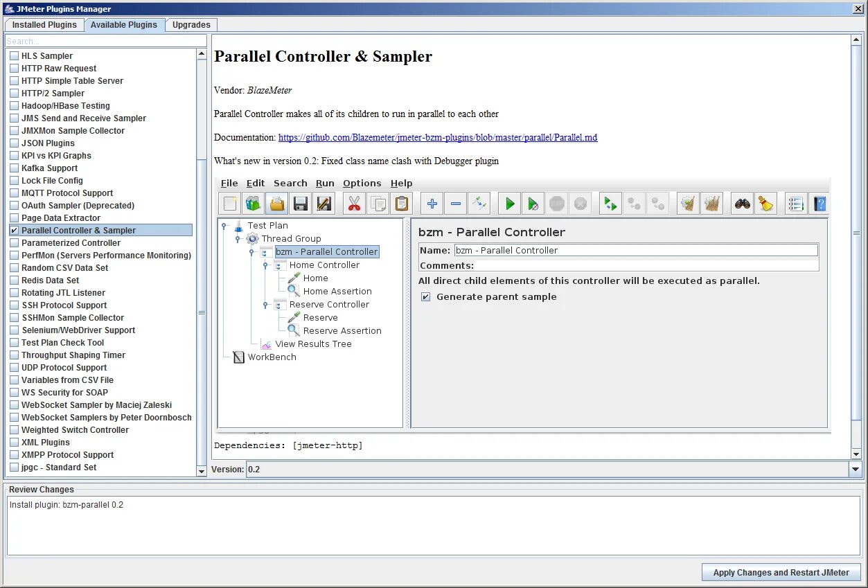Tick the Throughput Shaping Timer checkbox

(x=14, y=355)
